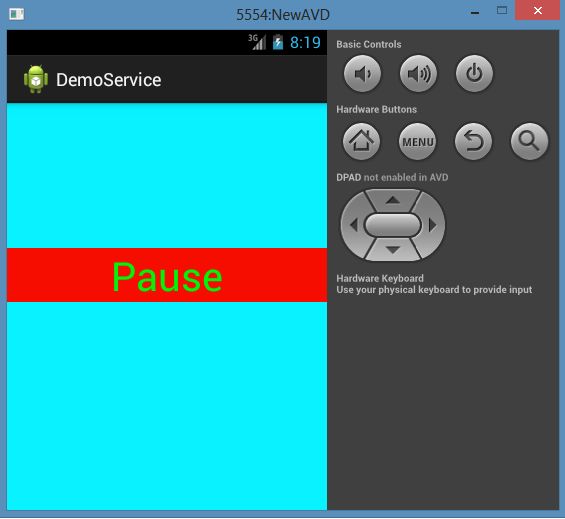The height and width of the screenshot is (519, 565).
Task: Raise volume with the volume up button
Action: pyautogui.click(x=418, y=74)
